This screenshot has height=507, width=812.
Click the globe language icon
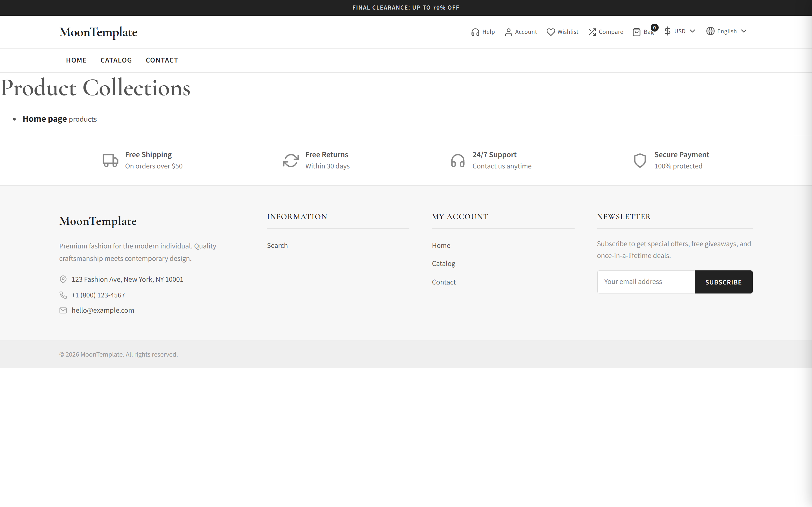coord(710,31)
